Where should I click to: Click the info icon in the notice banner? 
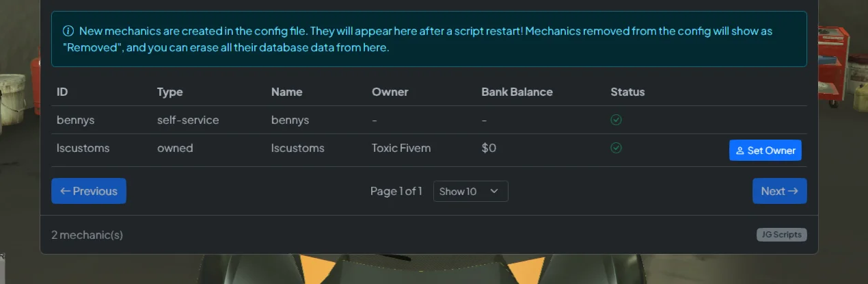pos(68,31)
